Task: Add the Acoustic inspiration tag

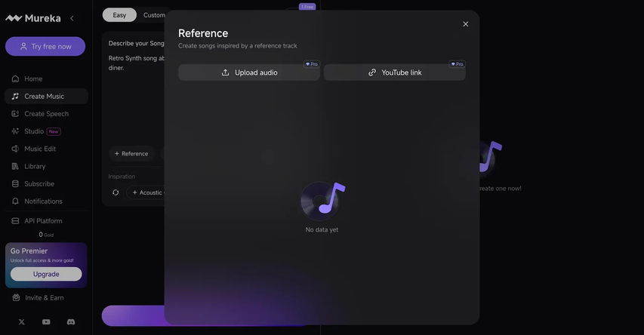Action: tap(146, 192)
